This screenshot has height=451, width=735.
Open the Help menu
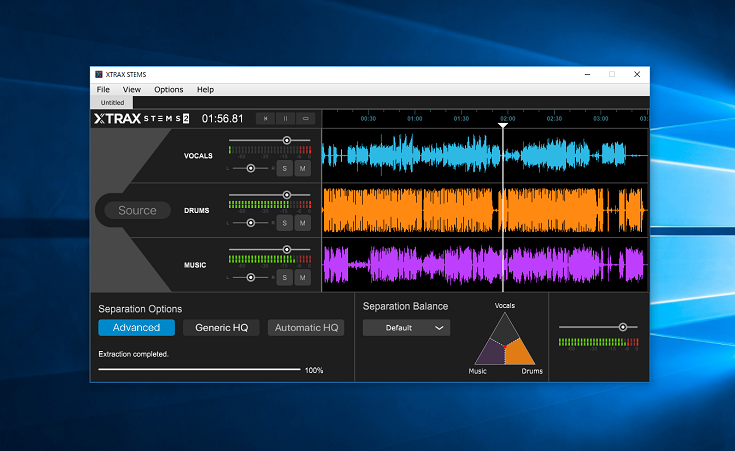[205, 90]
